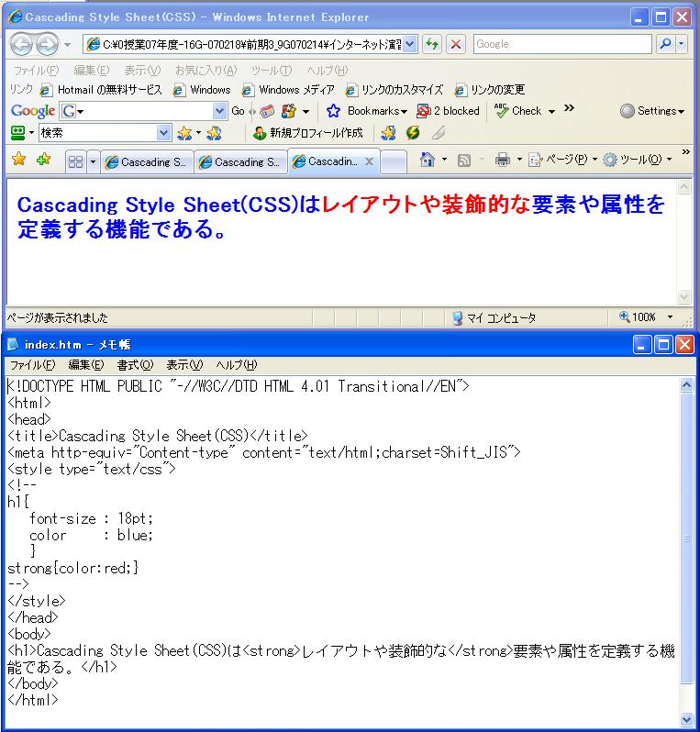The width and height of the screenshot is (700, 732).
Task: Open dropdown next to the Home icon
Action: (x=444, y=160)
